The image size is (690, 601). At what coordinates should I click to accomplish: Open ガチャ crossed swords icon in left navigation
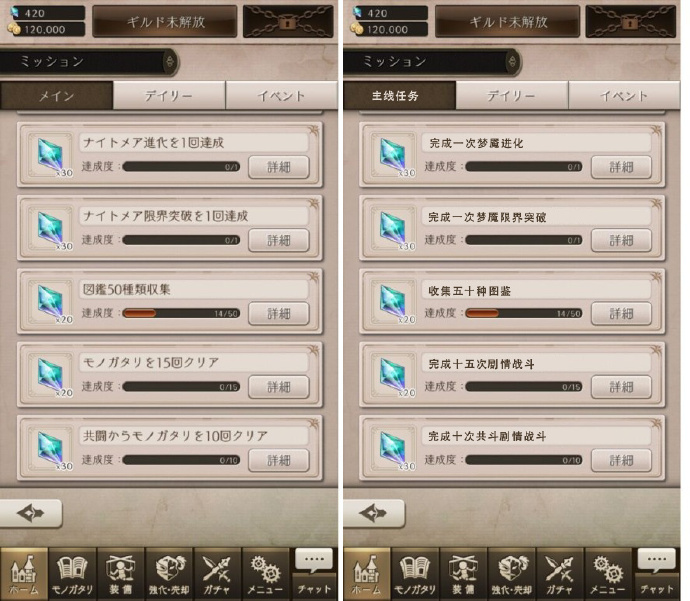click(217, 574)
